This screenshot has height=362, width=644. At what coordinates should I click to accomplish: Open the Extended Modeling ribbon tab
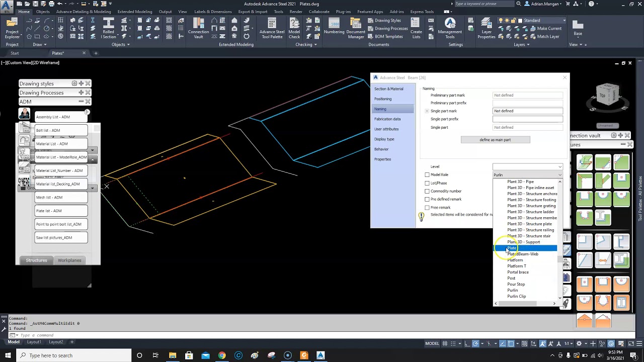point(135,12)
